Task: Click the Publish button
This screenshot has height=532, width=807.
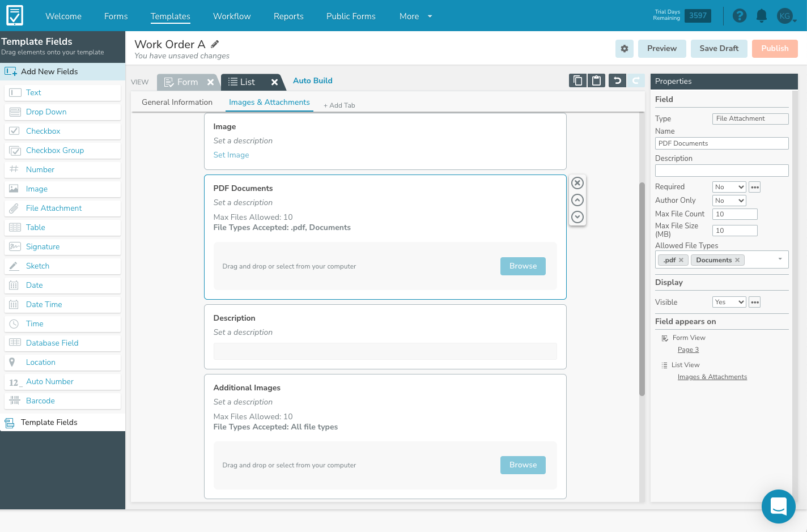Action: point(775,49)
